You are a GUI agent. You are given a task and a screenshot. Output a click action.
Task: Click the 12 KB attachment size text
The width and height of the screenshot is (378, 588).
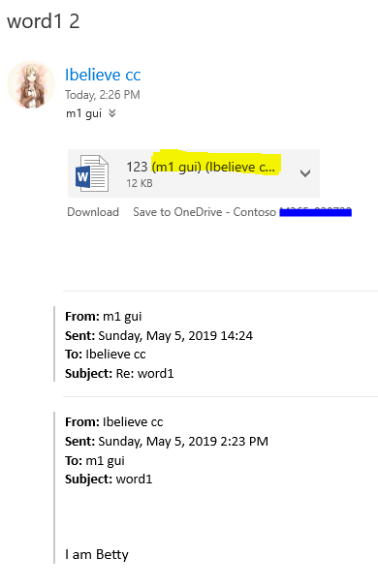click(140, 183)
